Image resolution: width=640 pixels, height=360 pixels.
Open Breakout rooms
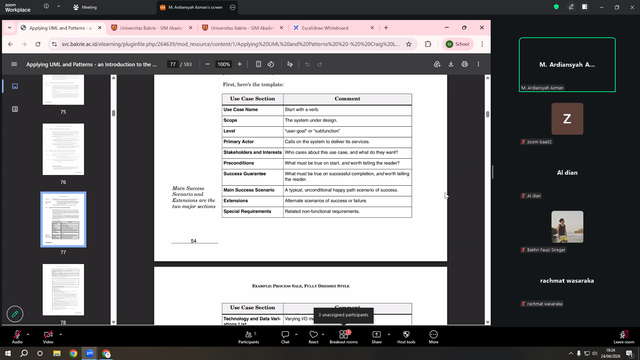[x=344, y=337]
